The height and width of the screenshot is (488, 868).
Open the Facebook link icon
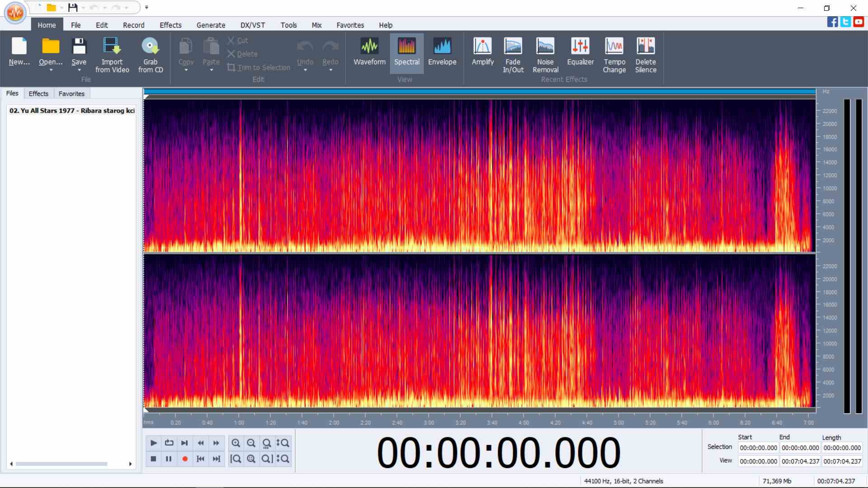click(832, 21)
